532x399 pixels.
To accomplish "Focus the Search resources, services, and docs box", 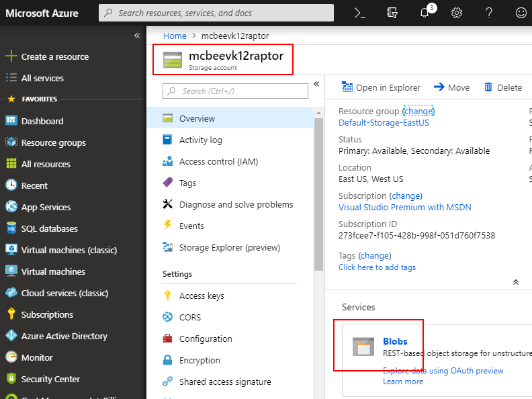I will (216, 13).
